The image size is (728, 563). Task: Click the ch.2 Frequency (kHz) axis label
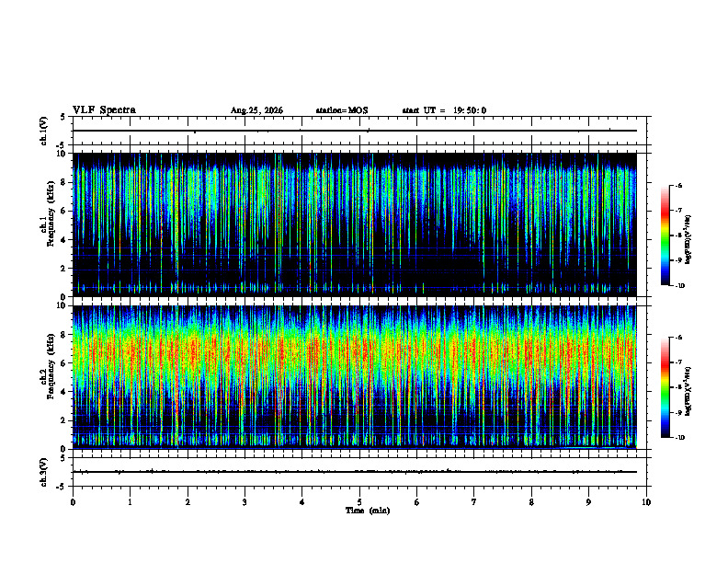point(48,377)
